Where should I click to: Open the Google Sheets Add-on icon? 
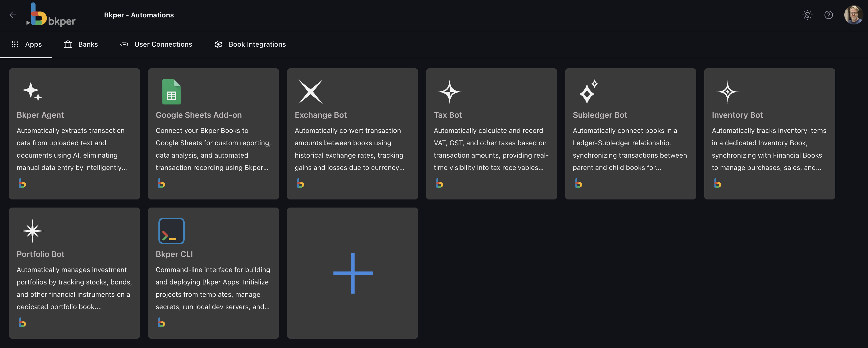coord(171,92)
